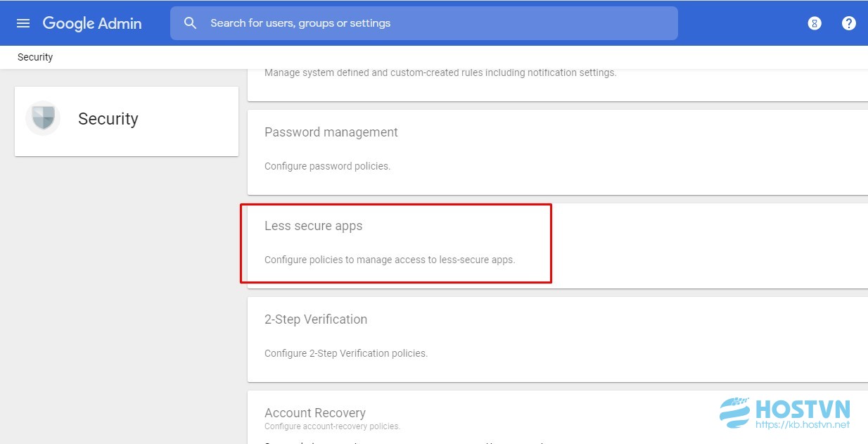Click 'Configure account-recovery policies.' text
This screenshot has height=444, width=868.
click(x=332, y=426)
